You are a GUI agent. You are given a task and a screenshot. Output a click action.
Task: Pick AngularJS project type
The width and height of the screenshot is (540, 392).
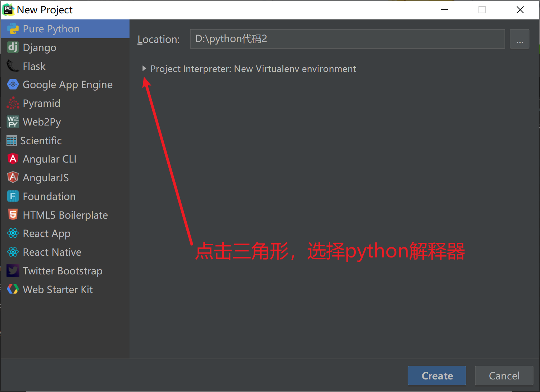tap(65, 178)
